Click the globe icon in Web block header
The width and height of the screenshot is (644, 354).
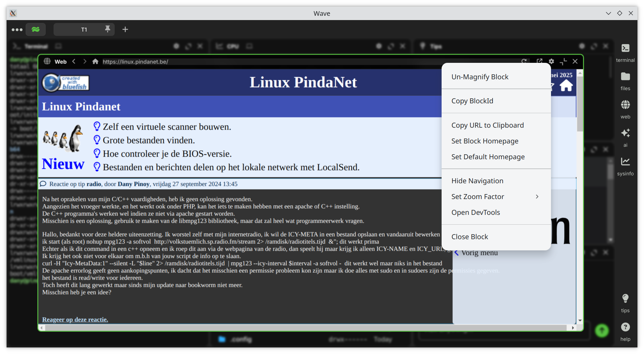pyautogui.click(x=47, y=62)
